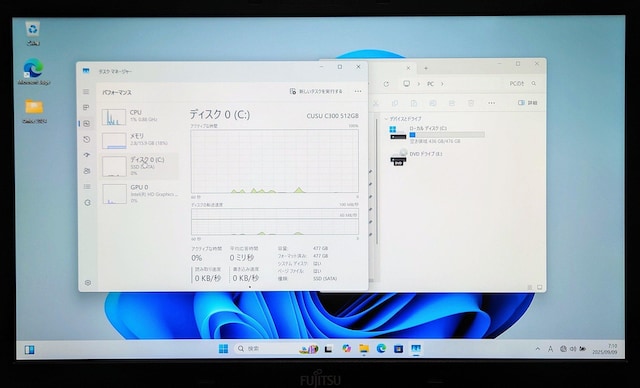The image size is (640, 388).
Task: Open the Details page in Task Manager
Action: point(87,186)
